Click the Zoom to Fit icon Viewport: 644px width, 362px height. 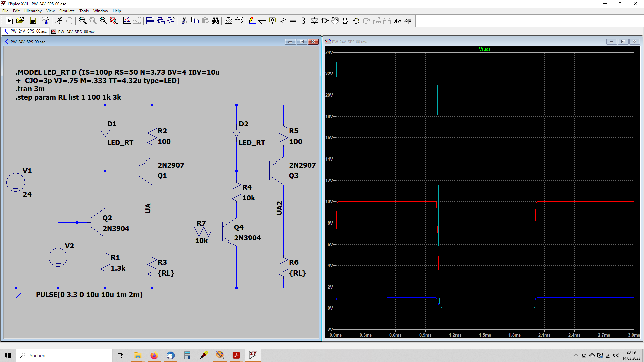(114, 21)
